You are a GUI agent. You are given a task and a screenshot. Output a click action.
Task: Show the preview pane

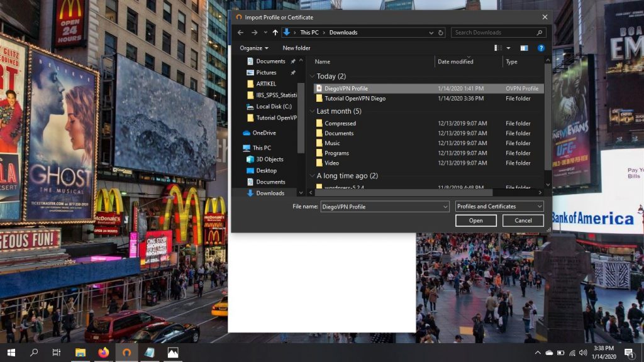pyautogui.click(x=524, y=48)
